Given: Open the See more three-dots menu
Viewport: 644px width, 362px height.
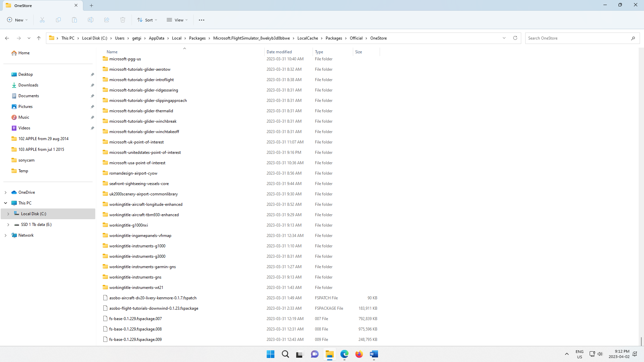Looking at the screenshot, I should click(x=202, y=20).
